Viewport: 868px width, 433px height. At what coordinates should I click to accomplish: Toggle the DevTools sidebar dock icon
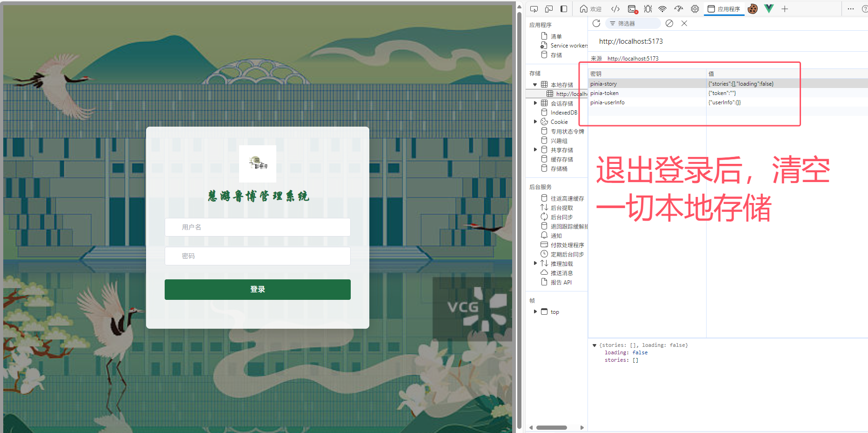564,9
